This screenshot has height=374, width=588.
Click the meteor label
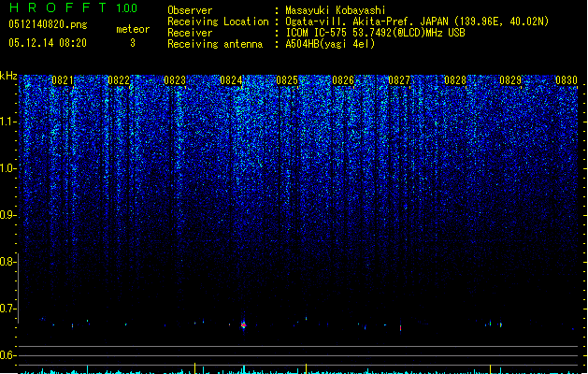(x=133, y=29)
